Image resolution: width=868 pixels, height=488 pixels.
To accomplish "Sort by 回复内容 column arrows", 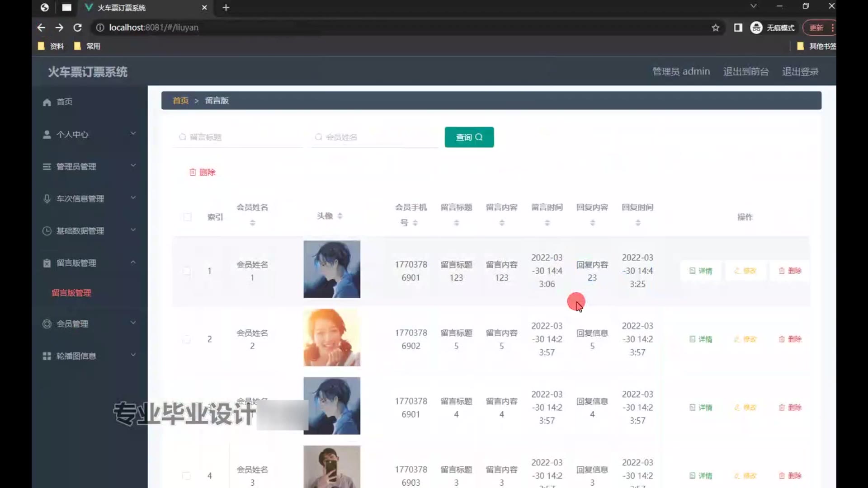I will coord(593,223).
